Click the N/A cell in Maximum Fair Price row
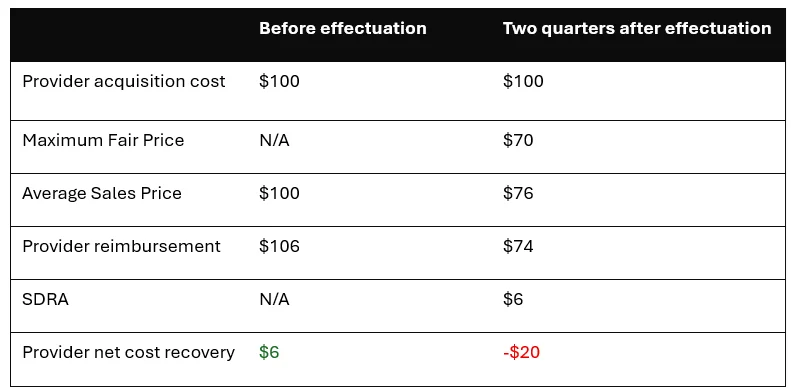The image size is (791, 389). click(x=274, y=140)
